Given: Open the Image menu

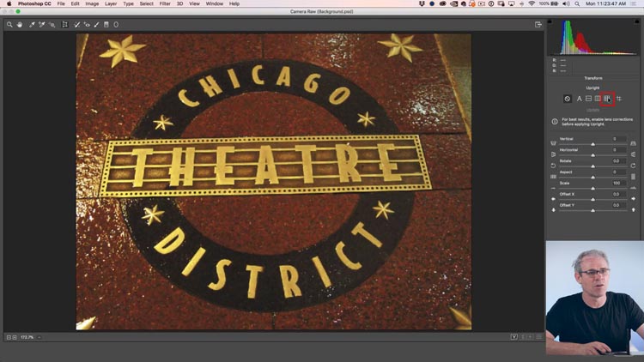Looking at the screenshot, I should (x=92, y=3).
